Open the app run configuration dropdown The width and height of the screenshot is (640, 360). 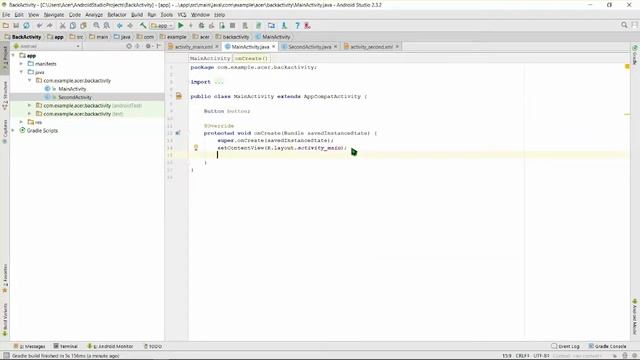click(x=162, y=26)
